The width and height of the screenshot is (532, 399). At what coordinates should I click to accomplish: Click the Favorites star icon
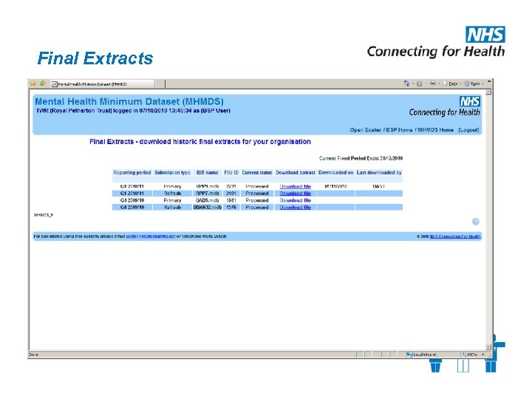pyautogui.click(x=33, y=83)
